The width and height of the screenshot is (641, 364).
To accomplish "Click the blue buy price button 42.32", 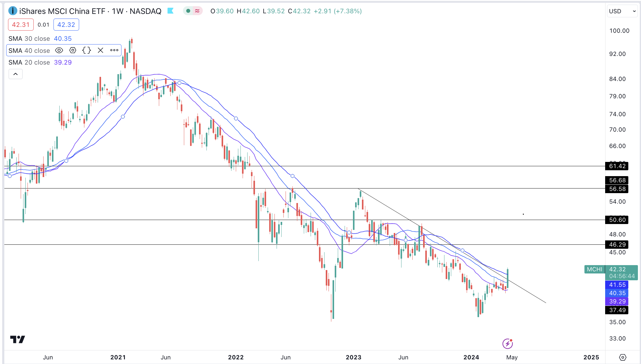I will [x=66, y=24].
